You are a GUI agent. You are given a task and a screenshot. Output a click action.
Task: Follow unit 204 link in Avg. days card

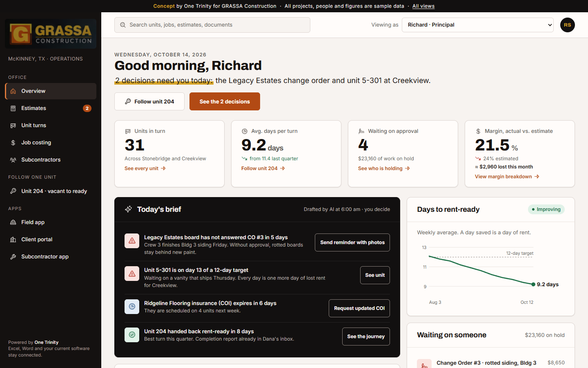(x=263, y=168)
